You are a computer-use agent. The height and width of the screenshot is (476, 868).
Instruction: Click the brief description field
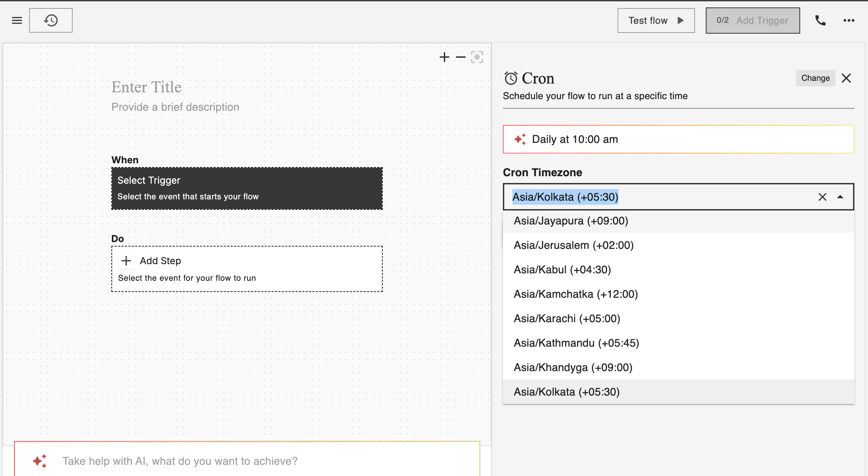tap(175, 107)
